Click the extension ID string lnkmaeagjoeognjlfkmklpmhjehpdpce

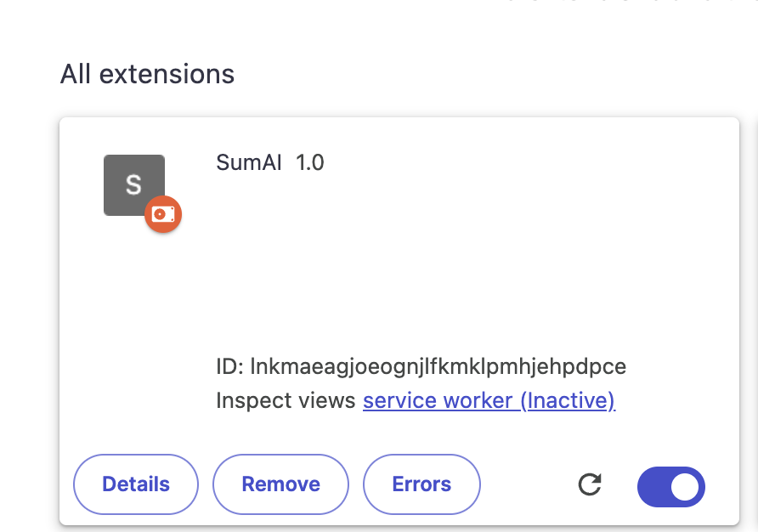pyautogui.click(x=438, y=367)
